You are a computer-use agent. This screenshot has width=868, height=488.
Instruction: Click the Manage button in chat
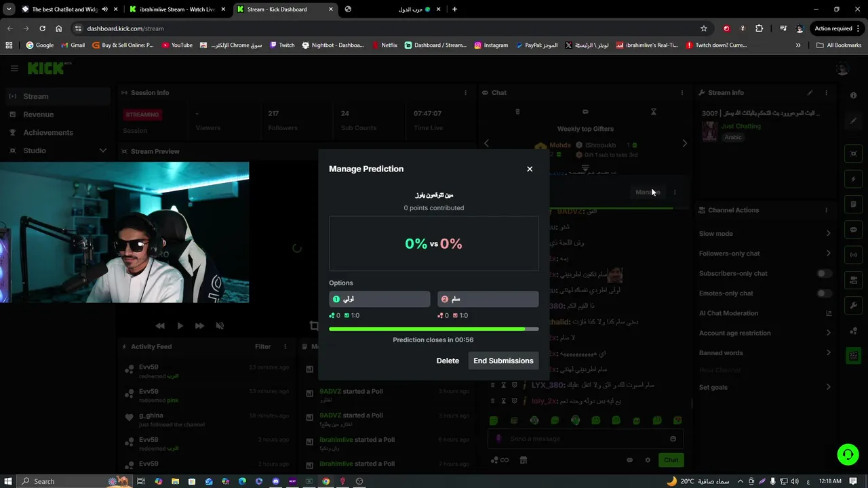pos(648,192)
